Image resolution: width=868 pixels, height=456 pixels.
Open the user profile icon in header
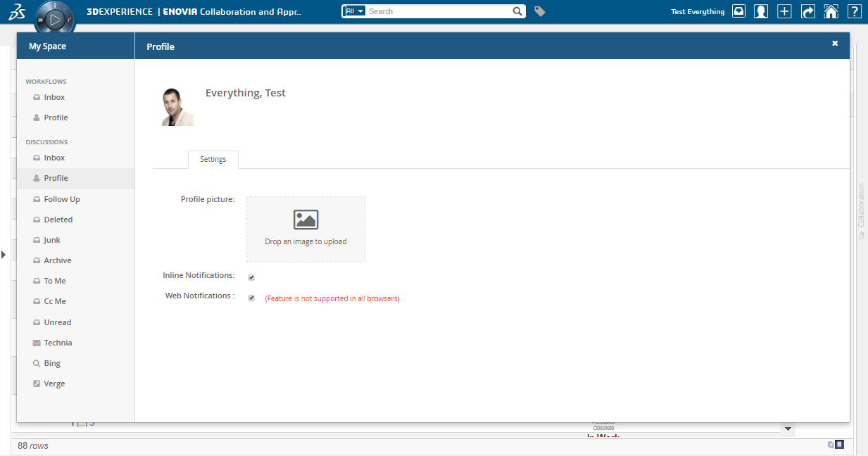click(x=761, y=11)
